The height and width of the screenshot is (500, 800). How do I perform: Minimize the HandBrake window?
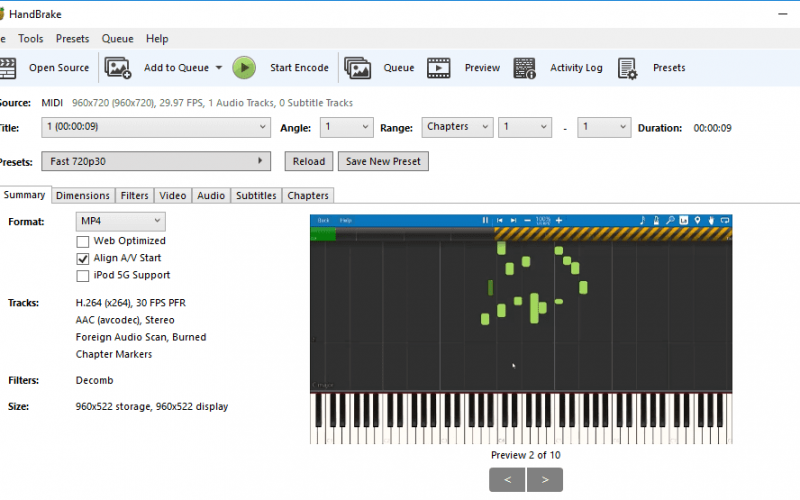point(783,14)
